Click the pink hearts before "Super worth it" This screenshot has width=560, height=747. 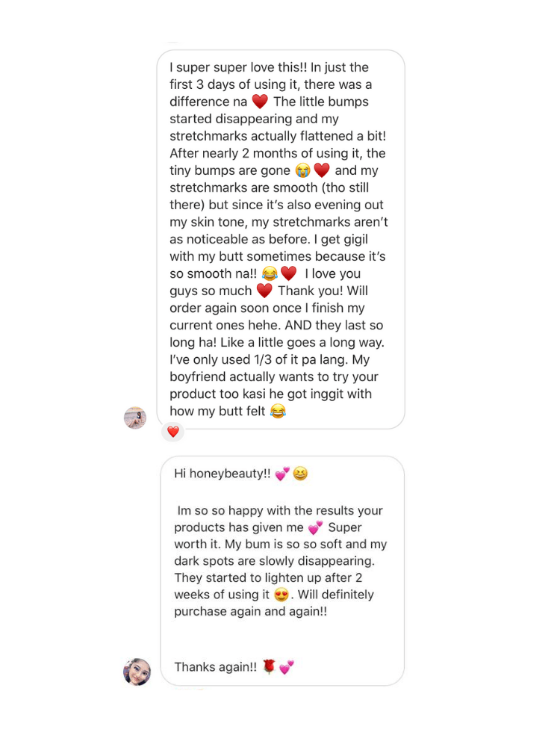click(x=315, y=527)
